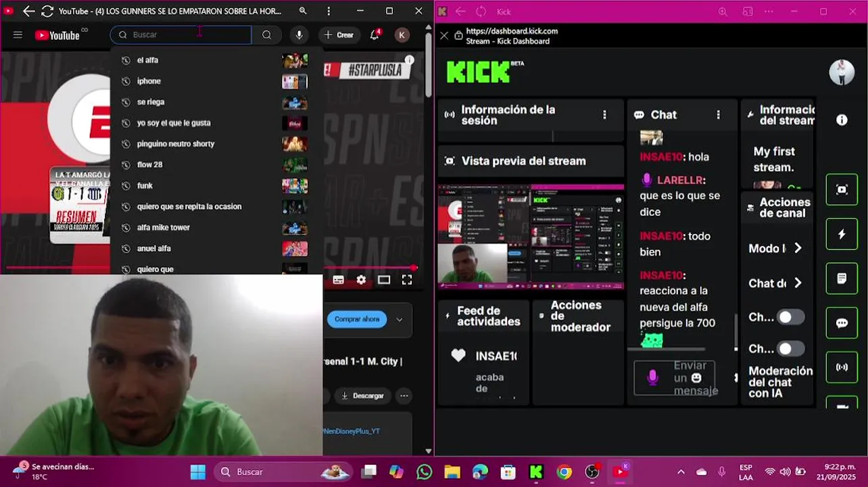Image resolution: width=868 pixels, height=487 pixels.
Task: Zoom icon in the Kick window title bar
Action: click(x=723, y=11)
